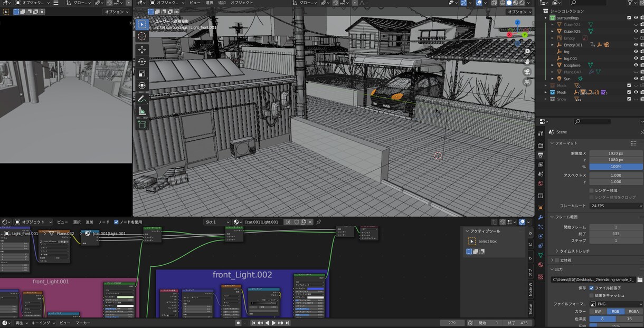Hide the Icosphere object in outliner
The height and width of the screenshot is (328, 644).
(x=636, y=65)
